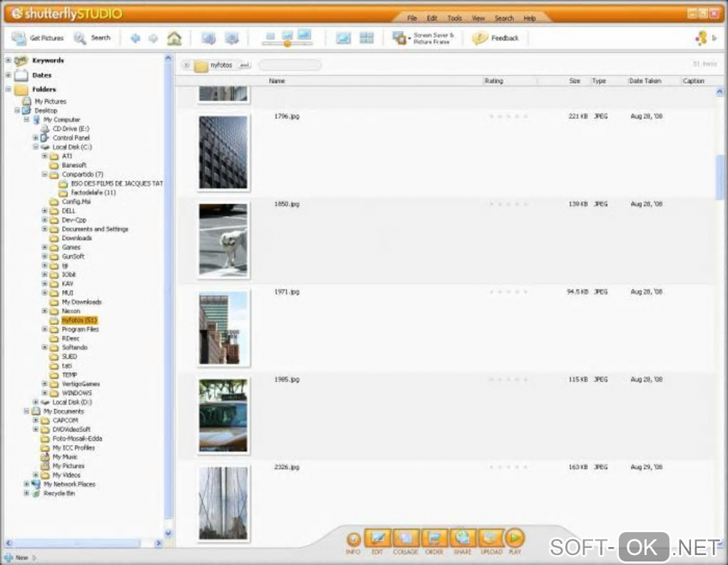Click the myfotos folder icon in breadcrumb
This screenshot has width=728, height=565.
point(201,66)
